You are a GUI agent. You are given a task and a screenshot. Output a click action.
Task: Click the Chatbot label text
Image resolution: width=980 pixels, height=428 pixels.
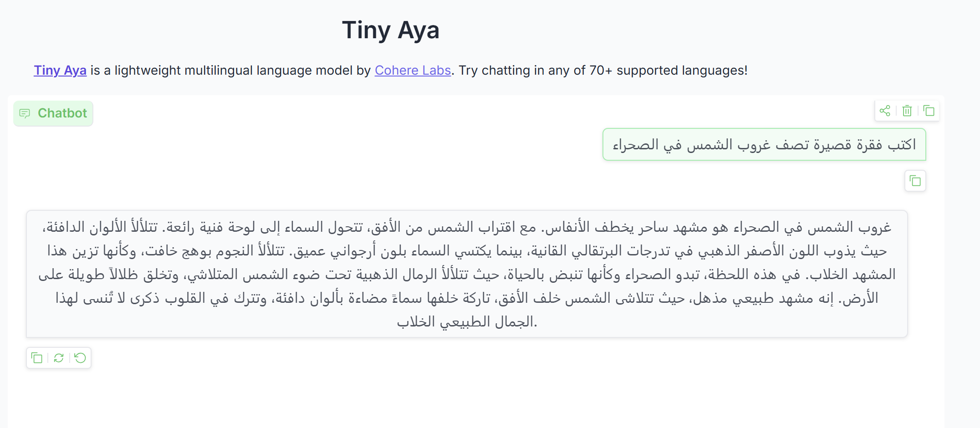click(x=62, y=113)
